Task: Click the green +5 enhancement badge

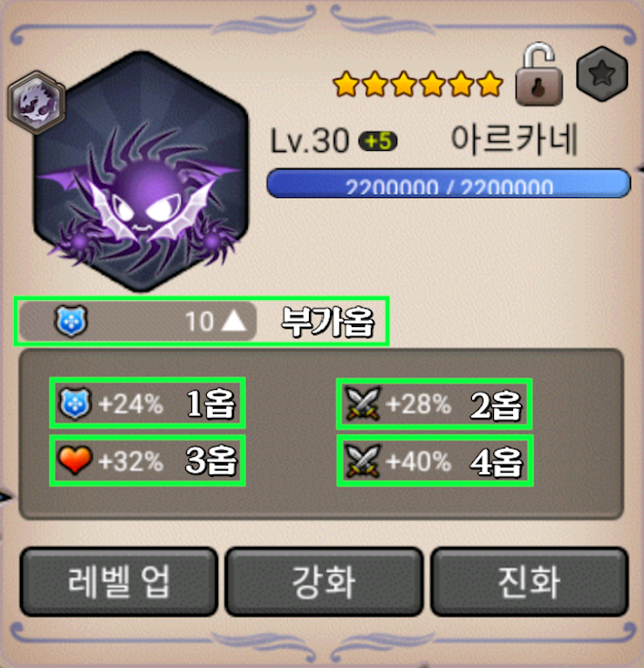Action: (378, 141)
